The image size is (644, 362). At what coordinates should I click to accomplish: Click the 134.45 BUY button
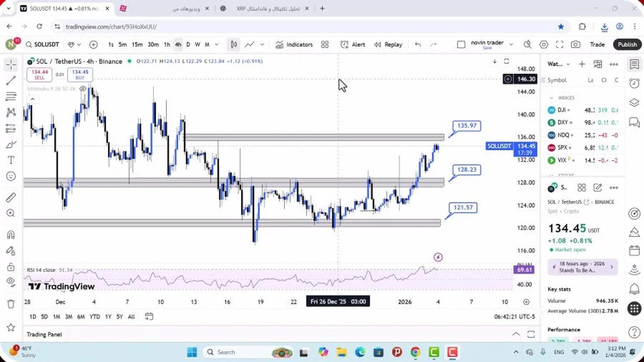coord(80,75)
